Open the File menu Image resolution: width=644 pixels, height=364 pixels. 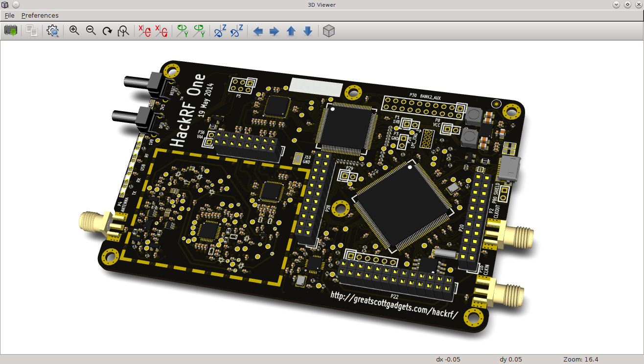pyautogui.click(x=9, y=15)
